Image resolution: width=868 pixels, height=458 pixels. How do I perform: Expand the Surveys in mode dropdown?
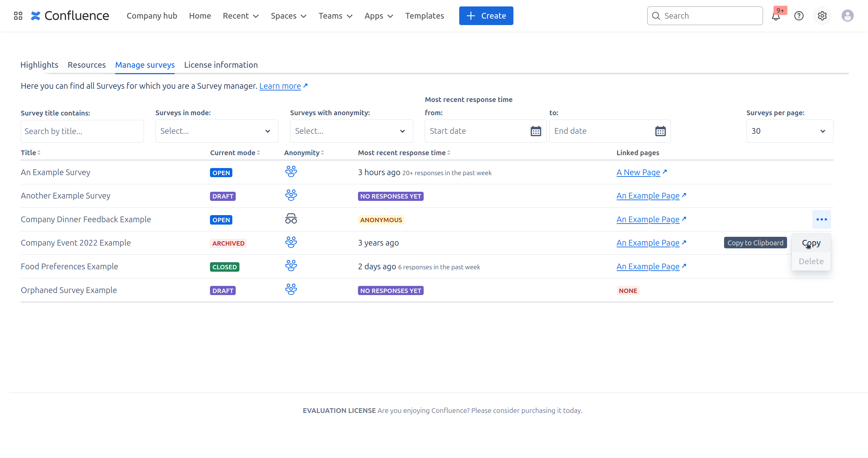click(217, 131)
